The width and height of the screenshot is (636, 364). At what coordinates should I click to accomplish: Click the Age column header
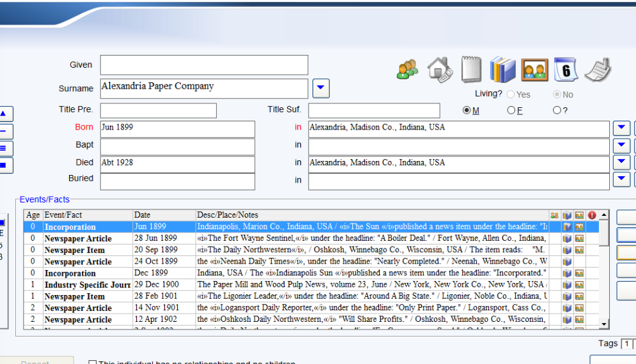pos(33,215)
